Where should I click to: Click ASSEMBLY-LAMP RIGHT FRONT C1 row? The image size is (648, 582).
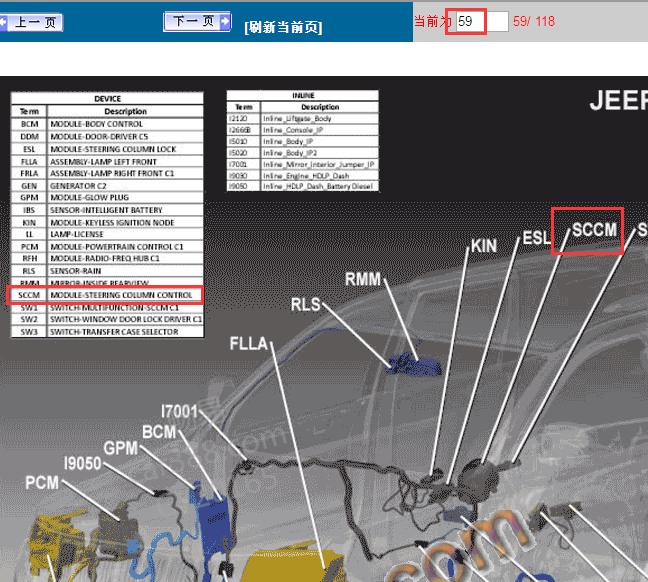pyautogui.click(x=107, y=173)
